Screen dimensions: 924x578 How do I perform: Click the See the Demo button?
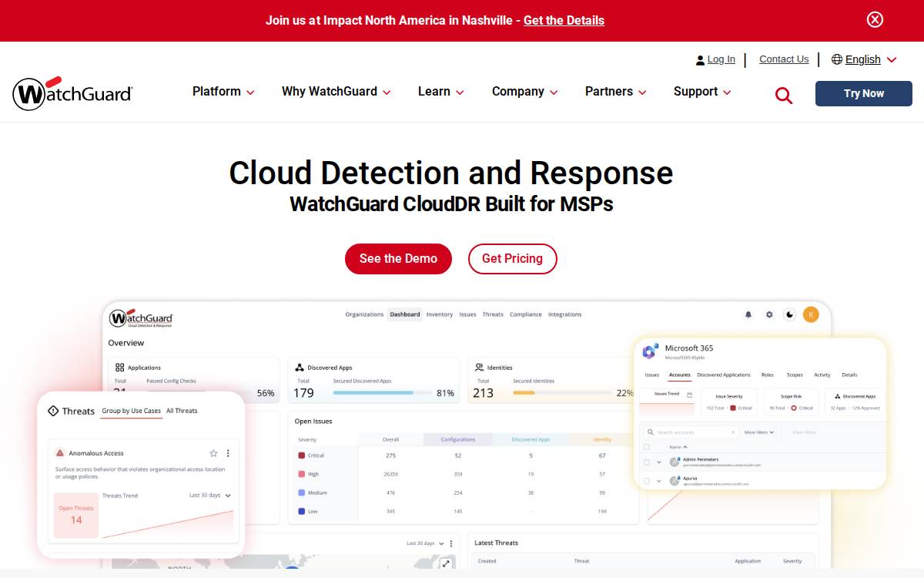pos(398,259)
